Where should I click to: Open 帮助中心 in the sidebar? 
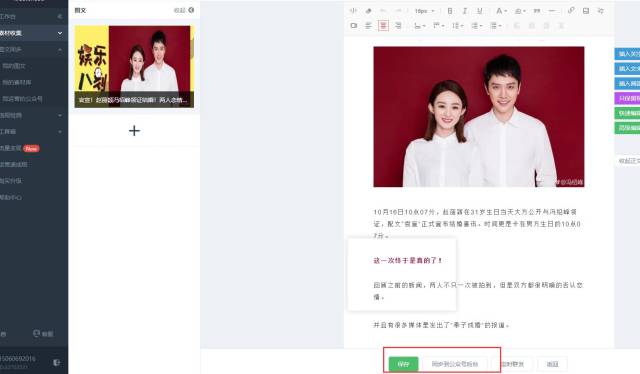coord(11,197)
